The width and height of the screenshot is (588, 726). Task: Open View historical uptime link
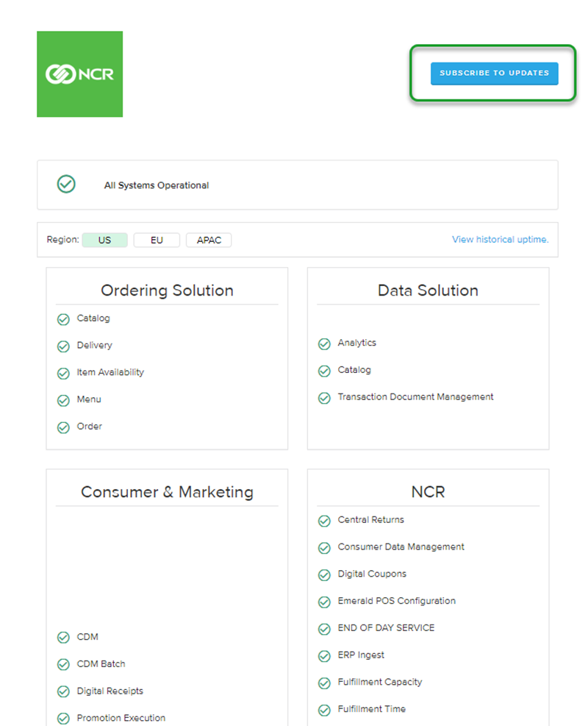click(x=500, y=239)
